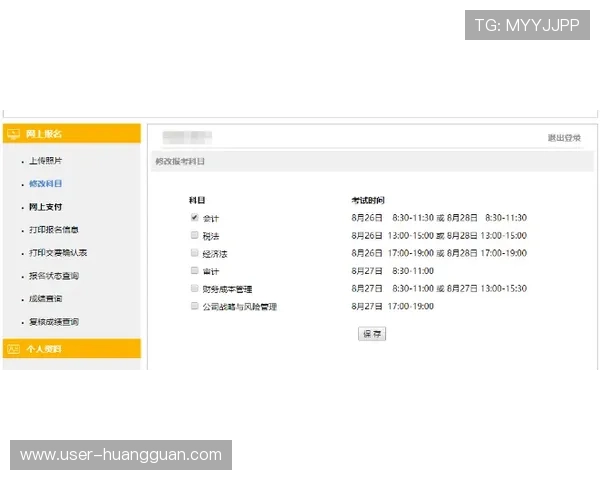Click the 退出登录 logout link
The height and width of the screenshot is (480, 600).
[x=564, y=138]
